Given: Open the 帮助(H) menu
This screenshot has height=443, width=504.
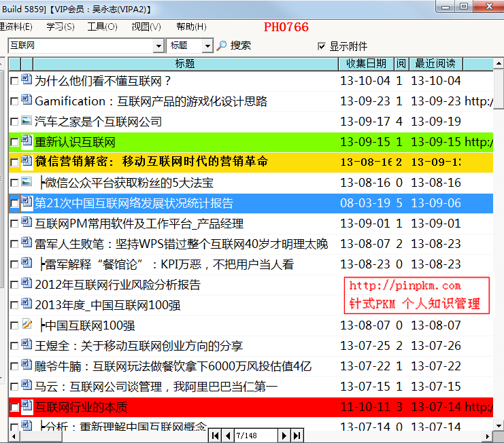Looking at the screenshot, I should click(191, 26).
